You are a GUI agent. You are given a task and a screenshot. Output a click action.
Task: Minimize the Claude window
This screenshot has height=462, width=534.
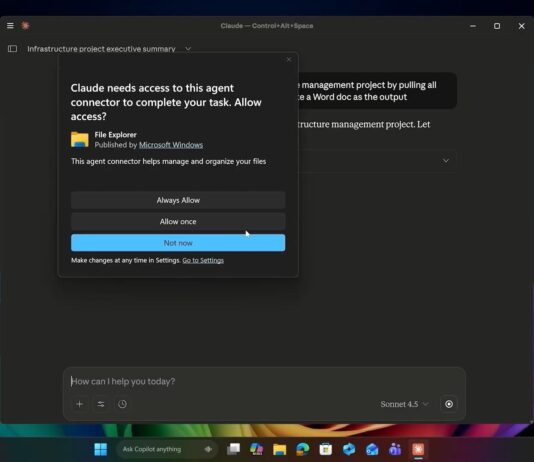[473, 26]
